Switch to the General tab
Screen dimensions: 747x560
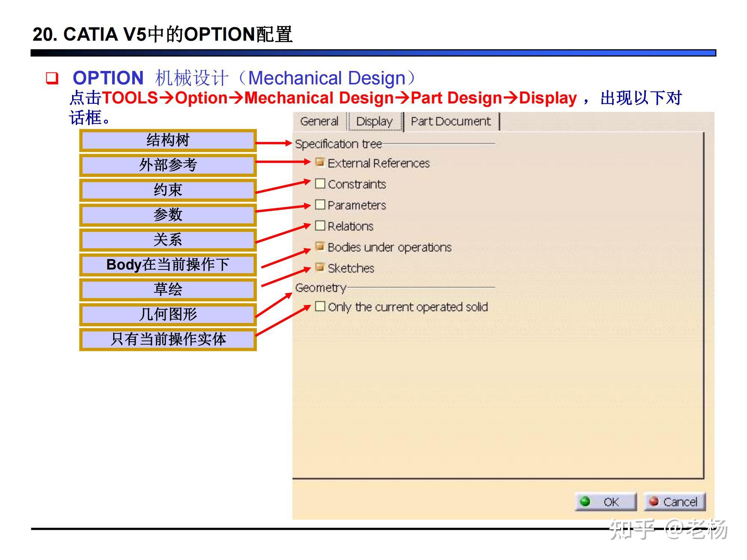(319, 121)
